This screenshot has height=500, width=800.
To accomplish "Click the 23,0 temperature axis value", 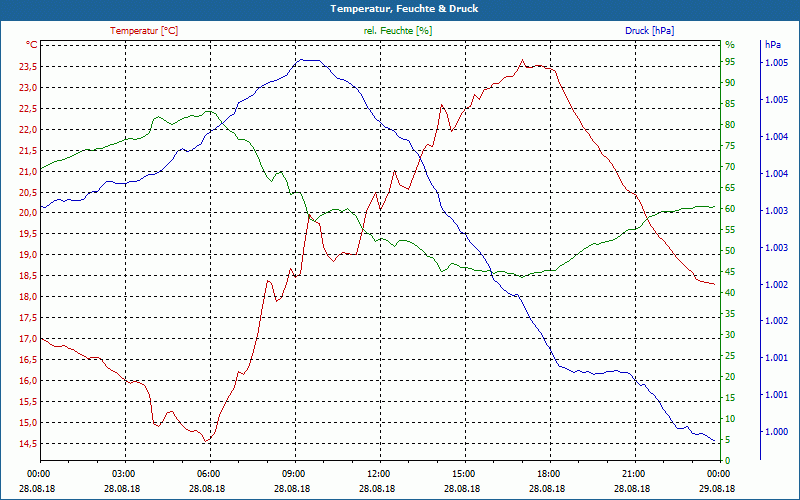I will coord(28,87).
